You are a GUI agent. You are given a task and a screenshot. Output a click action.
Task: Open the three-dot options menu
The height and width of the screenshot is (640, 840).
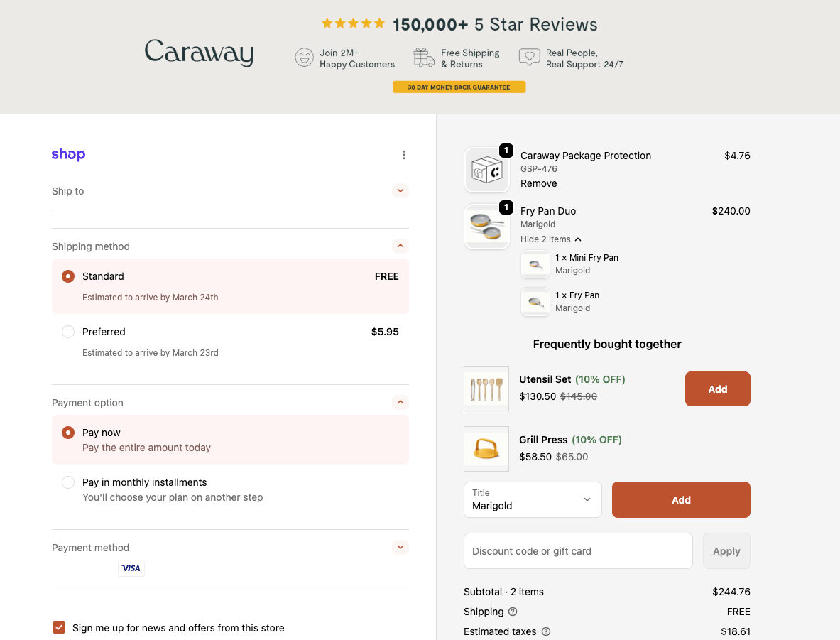(404, 155)
